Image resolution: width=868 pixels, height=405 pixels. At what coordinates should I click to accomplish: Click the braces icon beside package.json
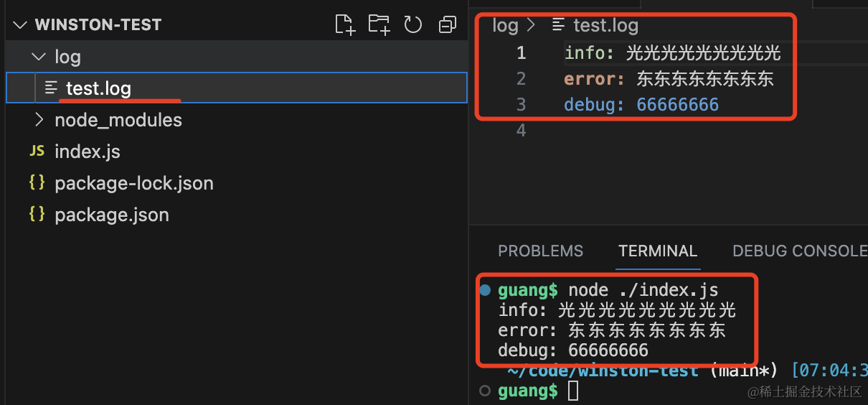tap(37, 215)
